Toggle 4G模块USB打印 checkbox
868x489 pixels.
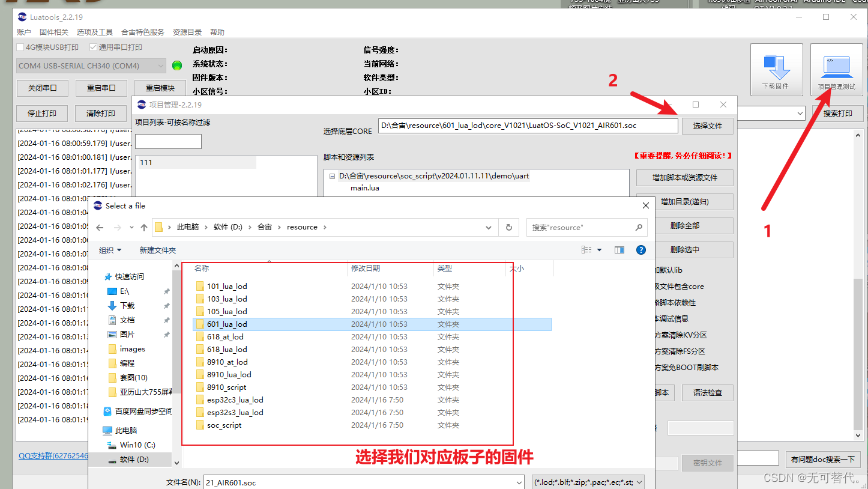(20, 47)
